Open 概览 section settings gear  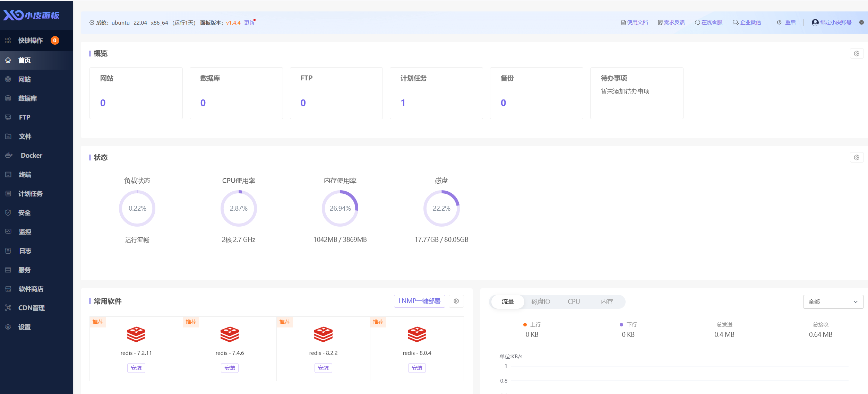[x=857, y=54]
